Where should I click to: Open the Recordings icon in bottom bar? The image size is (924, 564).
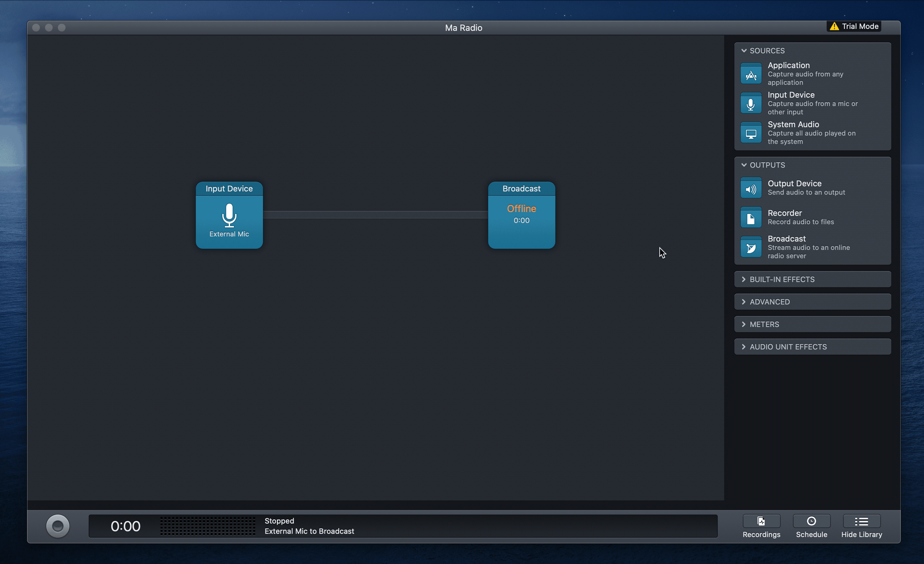click(x=761, y=521)
